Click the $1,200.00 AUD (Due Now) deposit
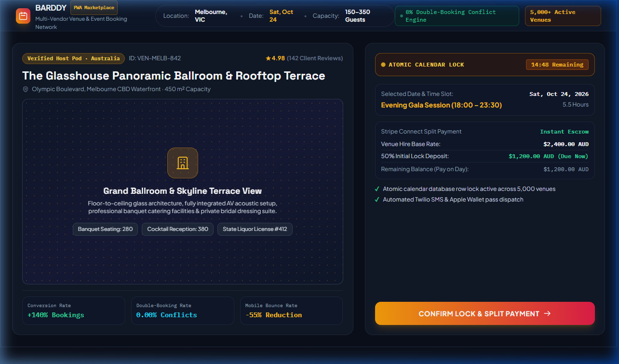Screen dimensions: 619x364 (549, 156)
